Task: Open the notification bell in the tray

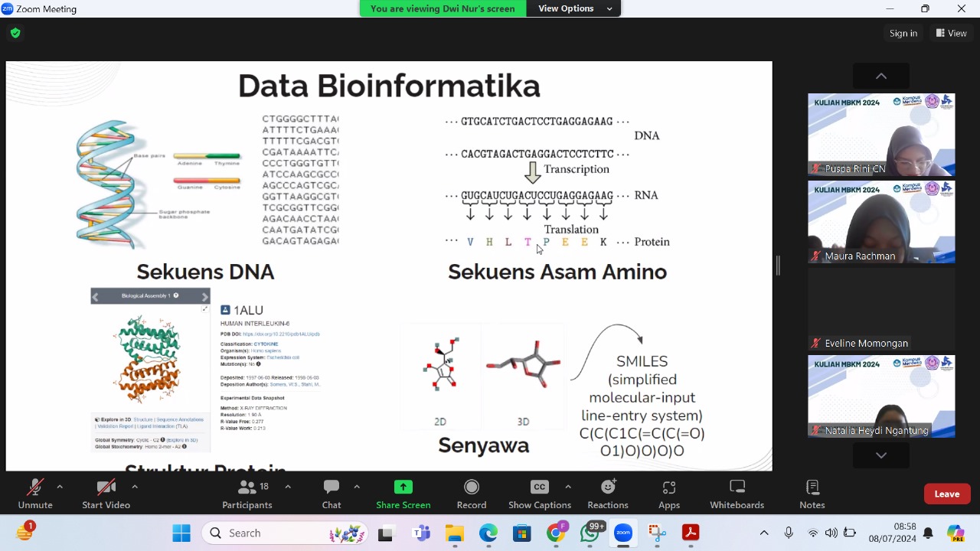Action: tap(928, 533)
